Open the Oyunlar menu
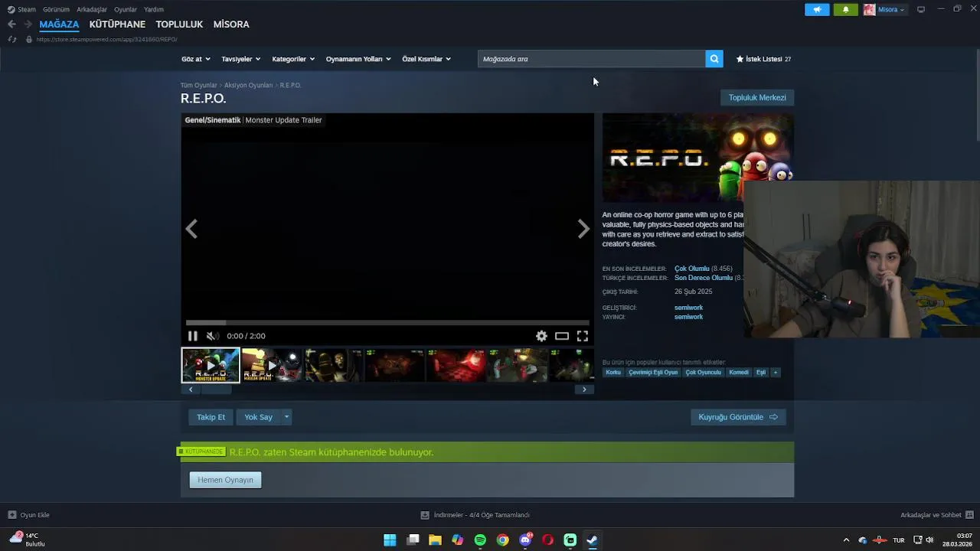 [126, 9]
